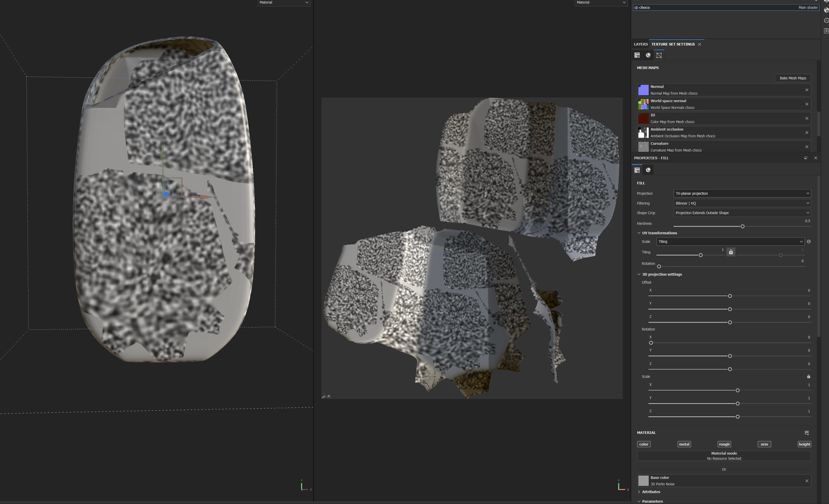Click the material sphere icon in Properties Fill
The image size is (829, 504).
[x=648, y=170]
